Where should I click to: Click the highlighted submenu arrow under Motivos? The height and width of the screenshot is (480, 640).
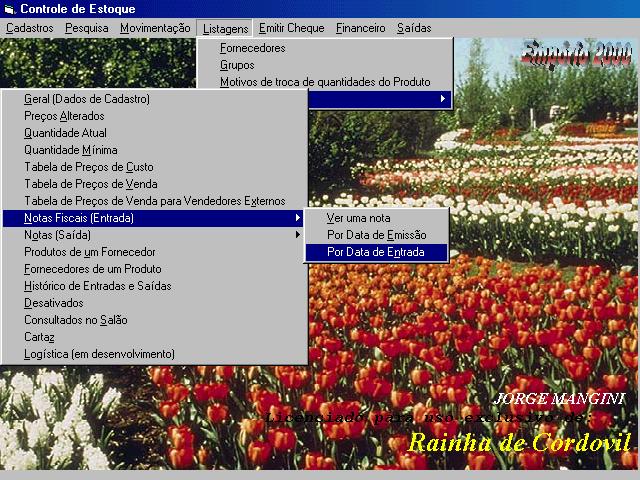[x=443, y=99]
